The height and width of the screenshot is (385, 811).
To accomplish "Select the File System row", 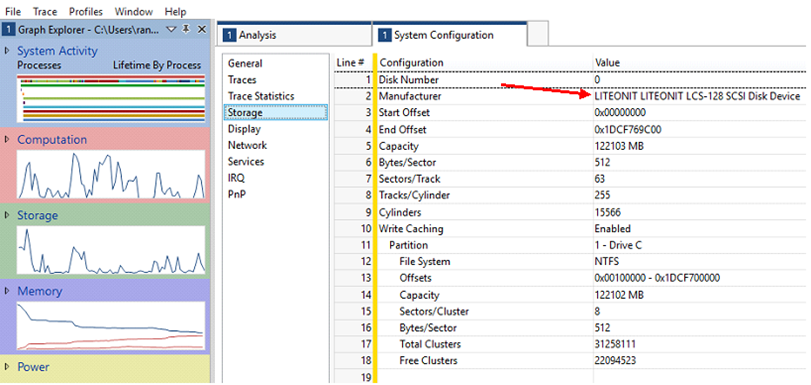I will 570,261.
